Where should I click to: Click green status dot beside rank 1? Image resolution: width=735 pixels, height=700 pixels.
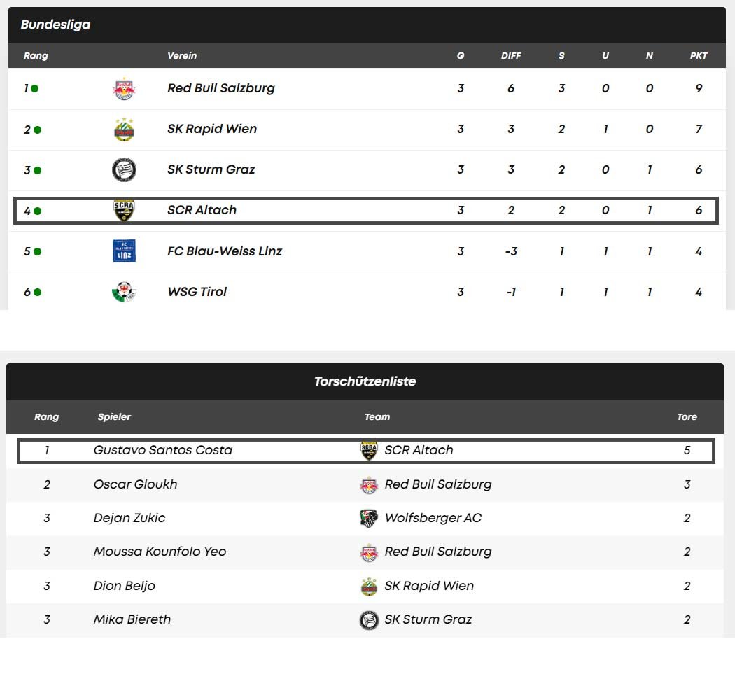[35, 88]
